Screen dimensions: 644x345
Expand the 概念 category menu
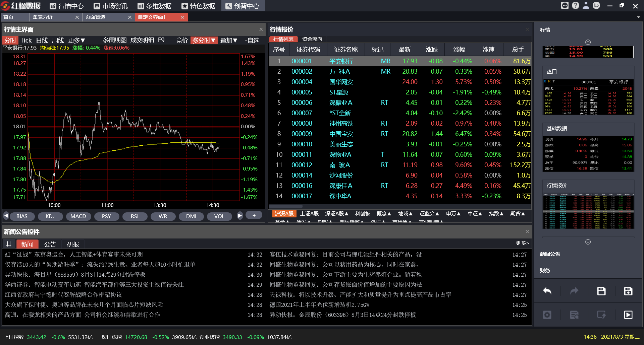pyautogui.click(x=384, y=213)
